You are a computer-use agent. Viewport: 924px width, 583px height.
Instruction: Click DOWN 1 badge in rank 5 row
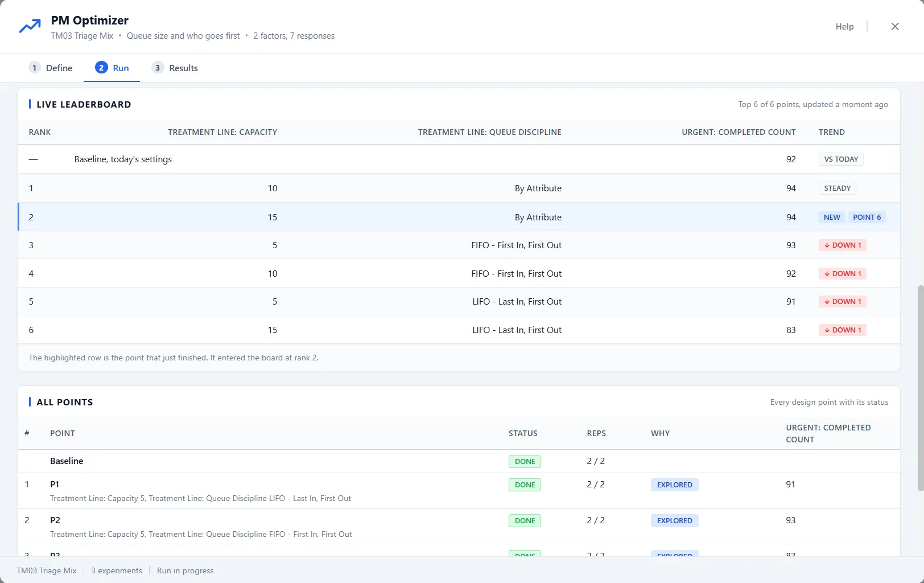[x=843, y=302]
